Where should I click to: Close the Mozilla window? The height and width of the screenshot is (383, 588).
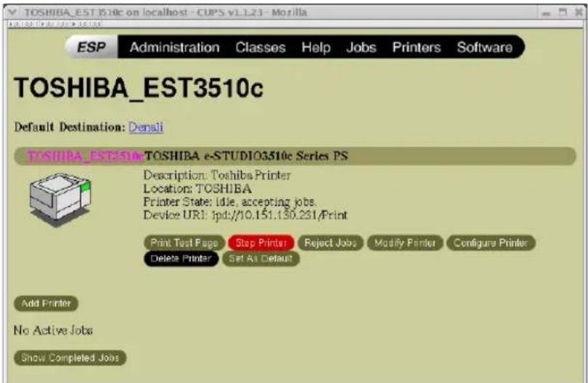coord(579,12)
